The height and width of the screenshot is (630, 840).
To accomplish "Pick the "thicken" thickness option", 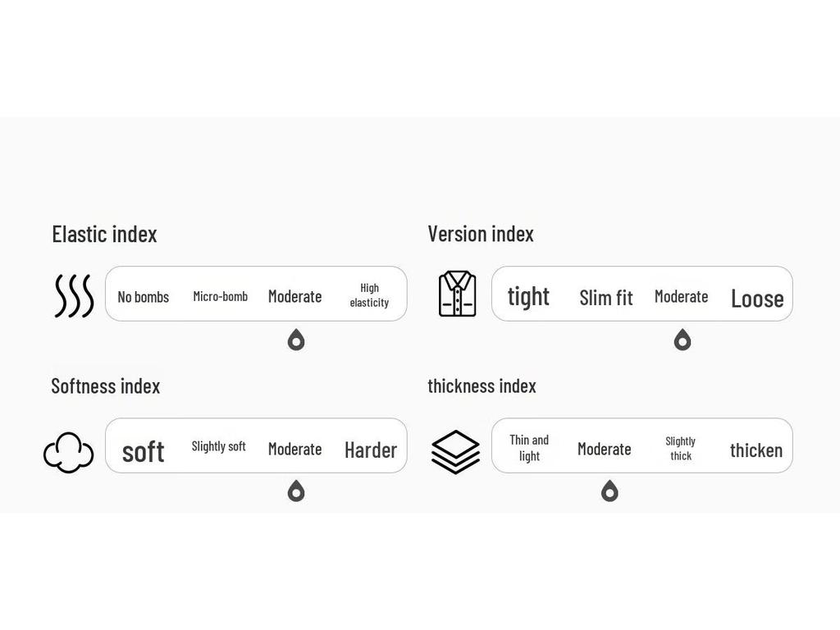I will [756, 450].
